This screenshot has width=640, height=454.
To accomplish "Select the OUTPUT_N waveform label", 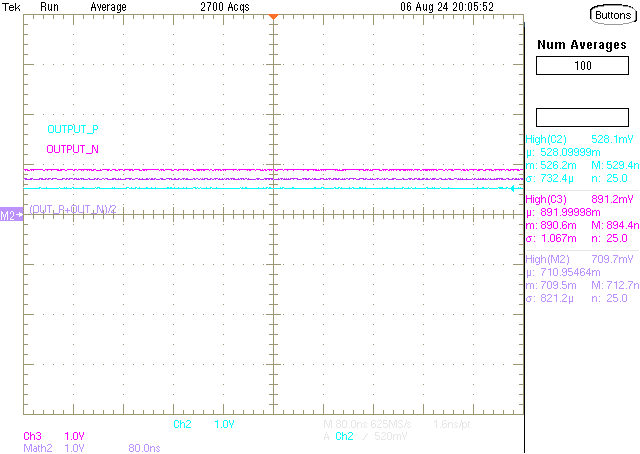I will pyautogui.click(x=73, y=149).
